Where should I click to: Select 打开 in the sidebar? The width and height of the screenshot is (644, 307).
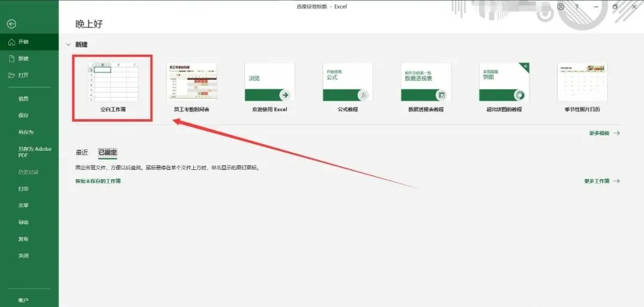29,76
